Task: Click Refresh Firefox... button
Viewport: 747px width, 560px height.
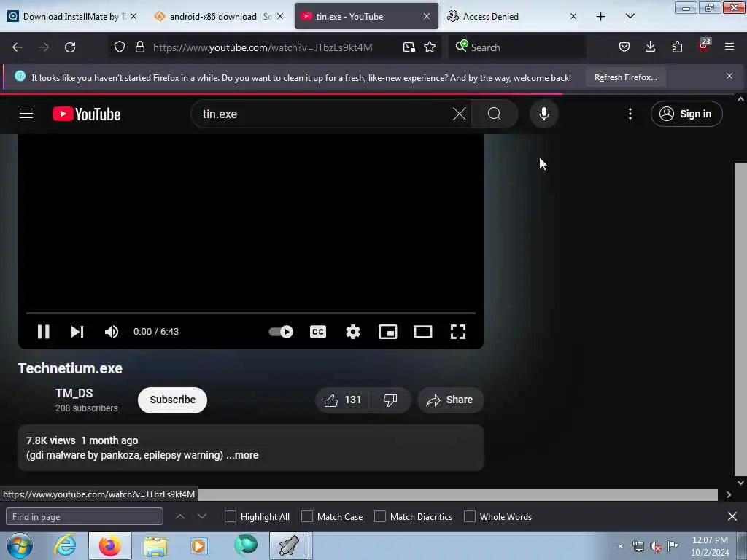Action: coord(625,77)
